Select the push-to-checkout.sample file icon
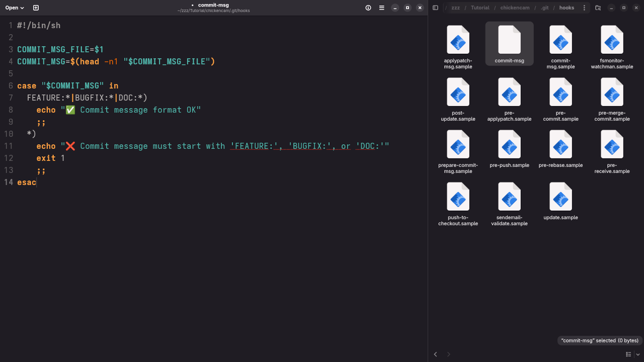Image resolution: width=644 pixels, height=362 pixels. tap(458, 197)
